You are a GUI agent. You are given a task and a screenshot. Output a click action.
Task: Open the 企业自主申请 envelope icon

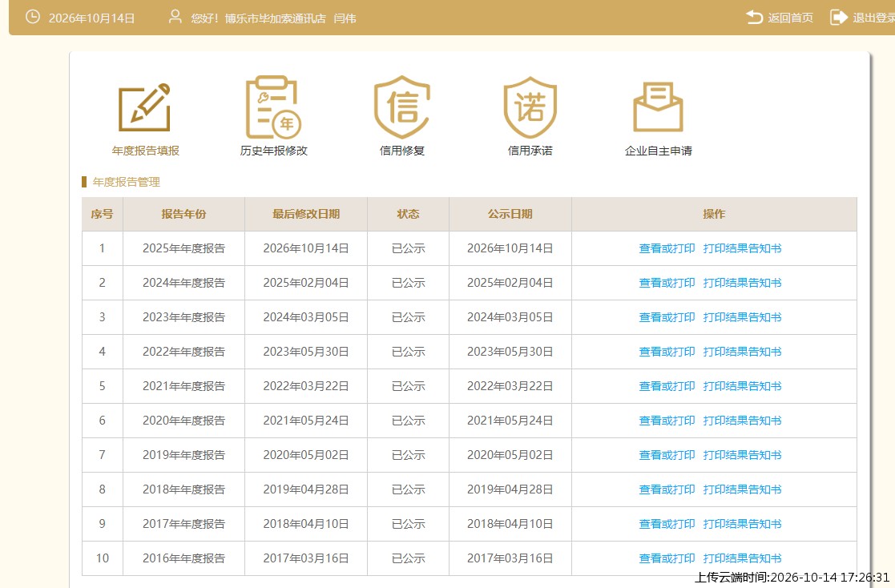coord(658,107)
